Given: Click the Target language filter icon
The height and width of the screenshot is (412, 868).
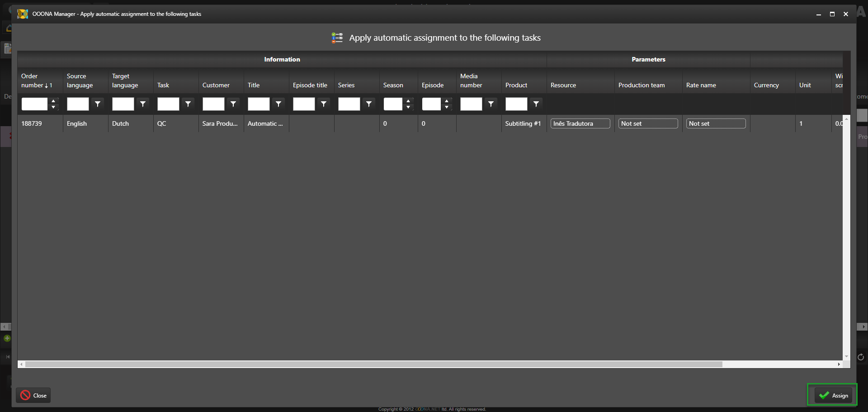Looking at the screenshot, I should [x=143, y=104].
